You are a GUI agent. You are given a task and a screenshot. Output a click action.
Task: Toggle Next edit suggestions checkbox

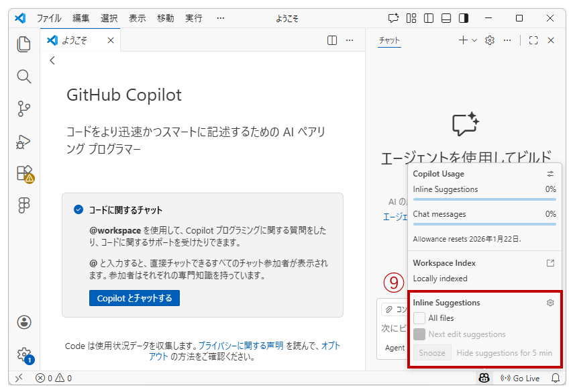click(419, 334)
